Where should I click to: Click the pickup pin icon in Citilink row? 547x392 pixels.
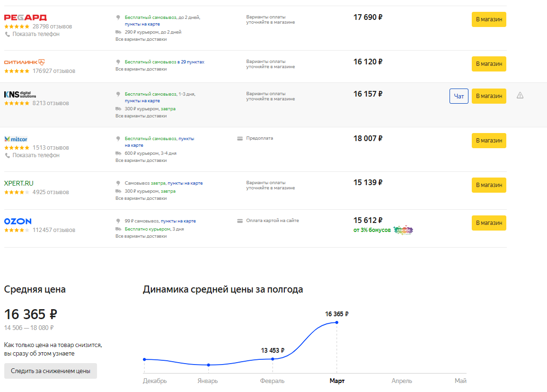118,62
